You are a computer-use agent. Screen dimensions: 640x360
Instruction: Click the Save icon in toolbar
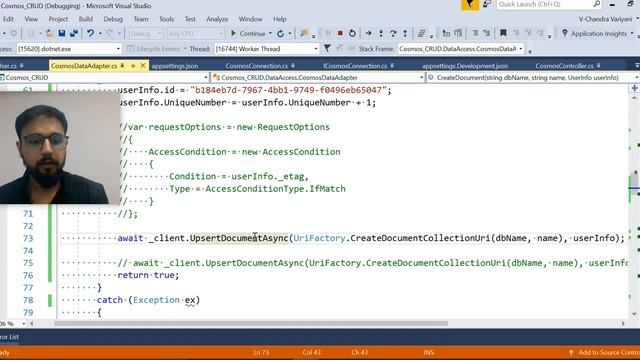[x=62, y=33]
